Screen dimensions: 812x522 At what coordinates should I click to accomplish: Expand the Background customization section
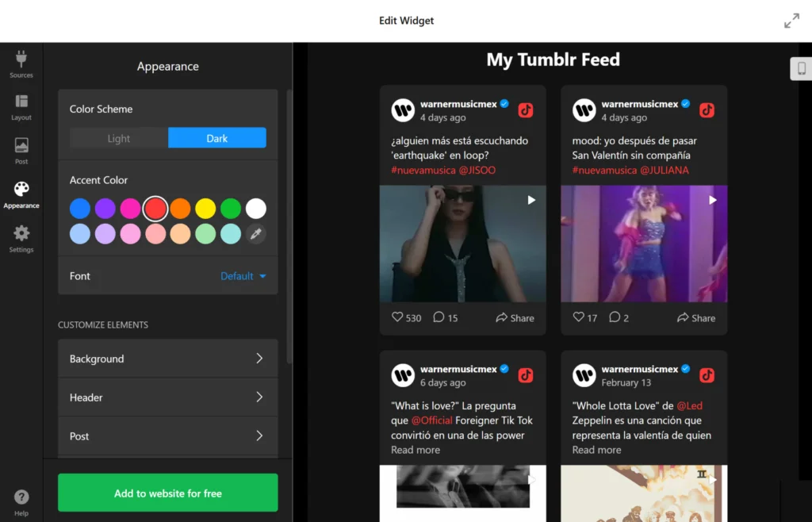[167, 358]
